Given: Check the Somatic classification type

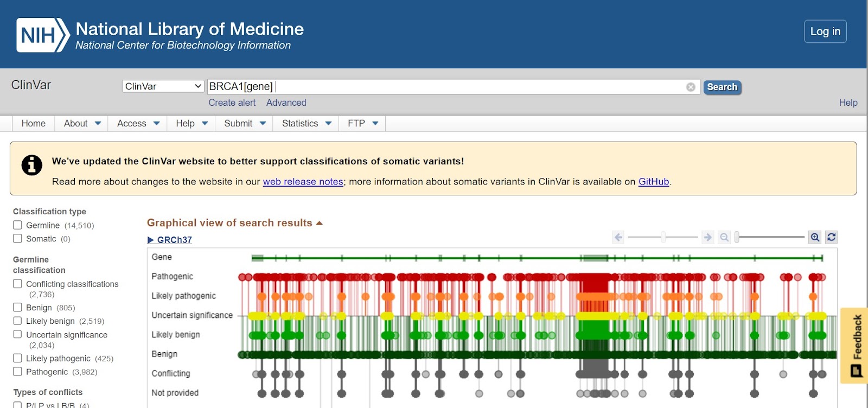Looking at the screenshot, I should (17, 238).
